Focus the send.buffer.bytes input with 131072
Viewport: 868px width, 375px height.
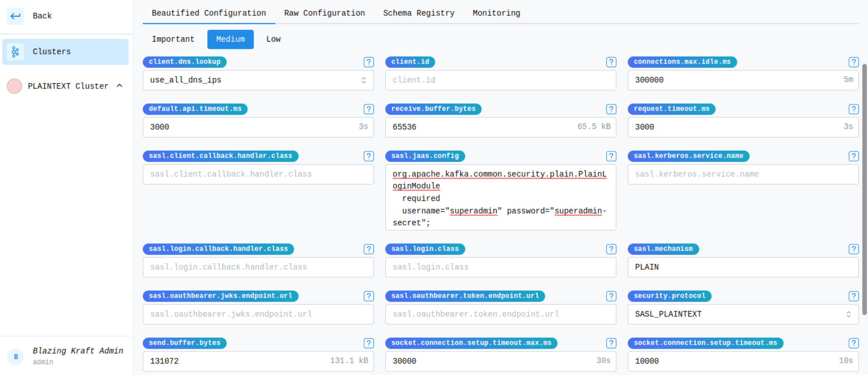[258, 361]
